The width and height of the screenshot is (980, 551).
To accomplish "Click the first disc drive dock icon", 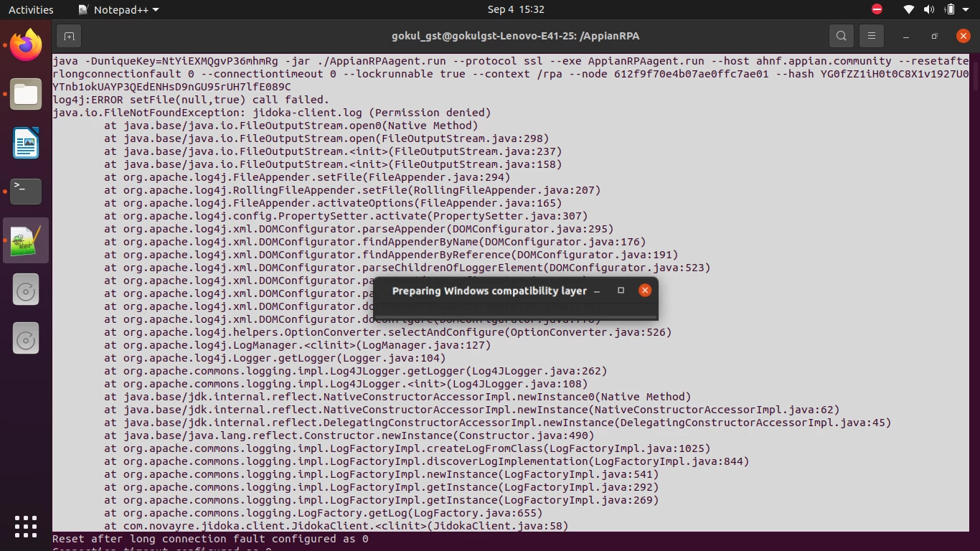I will pos(26,290).
